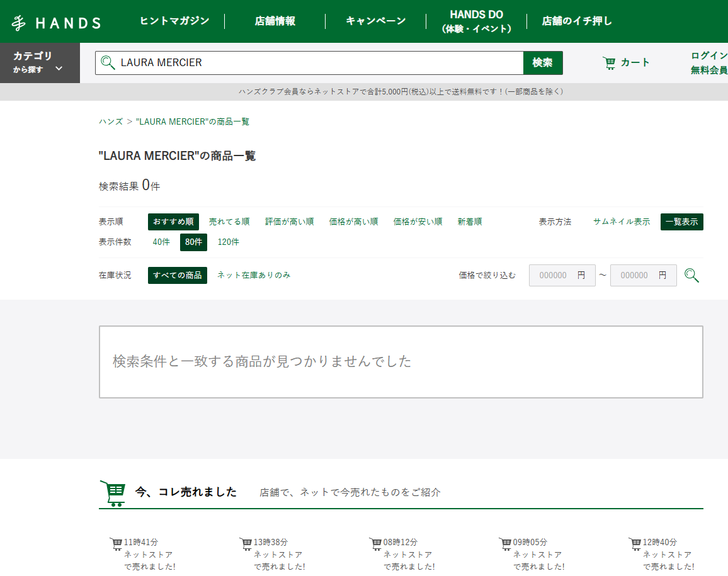Screen dimensions: 728x576
Task: Open the キャンペーン menu item
Action: [375, 21]
